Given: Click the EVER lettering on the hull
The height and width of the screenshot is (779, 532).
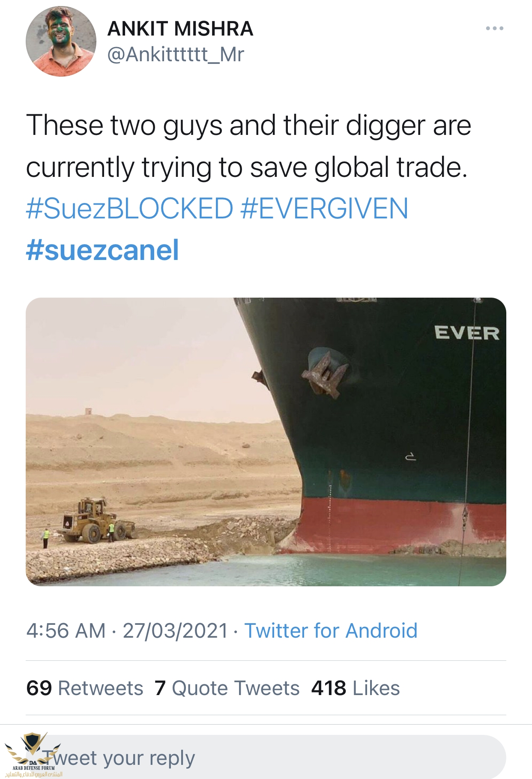Looking at the screenshot, I should (x=466, y=333).
